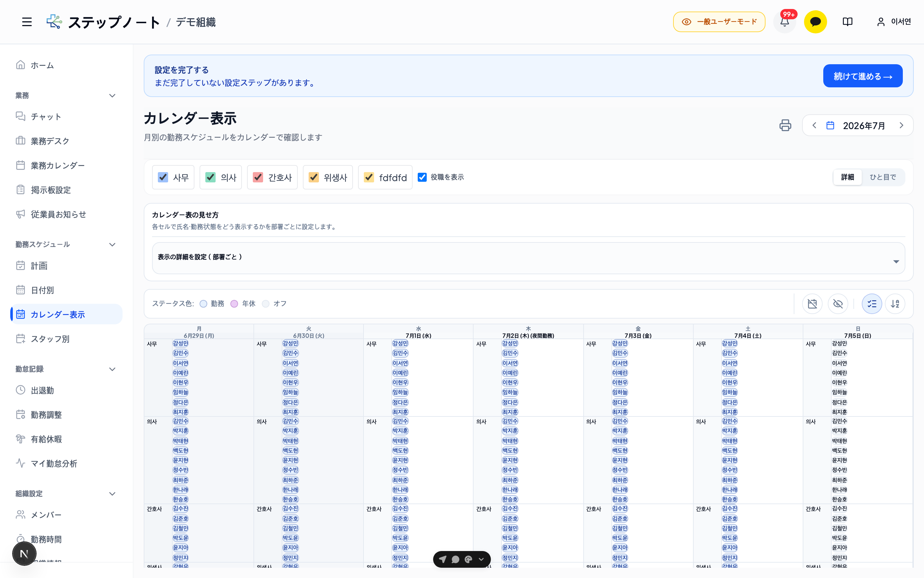The image size is (924, 578).
Task: Click the comment bubble in floating toolbar
Action: [x=455, y=559]
